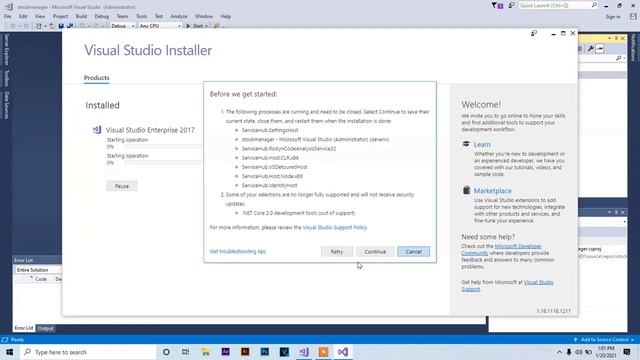Click Sign in at the top right
Viewport: 640px width, 360px height.
pos(613,17)
